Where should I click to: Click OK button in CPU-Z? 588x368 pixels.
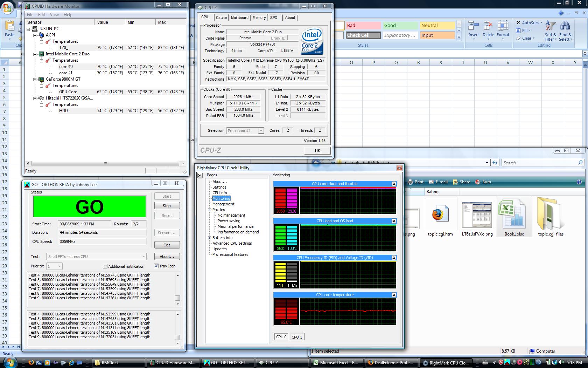click(317, 150)
